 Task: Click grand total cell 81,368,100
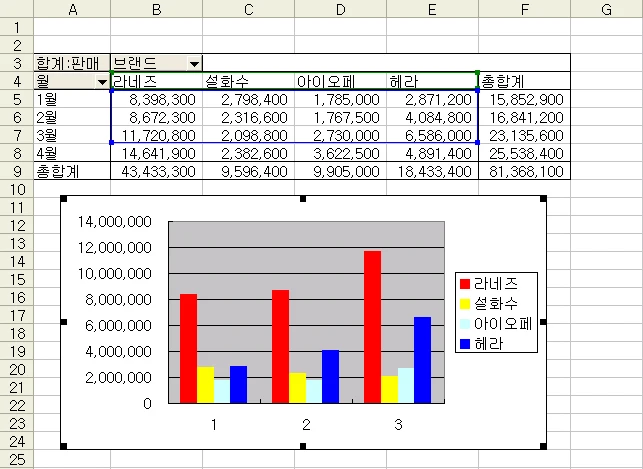(x=524, y=171)
